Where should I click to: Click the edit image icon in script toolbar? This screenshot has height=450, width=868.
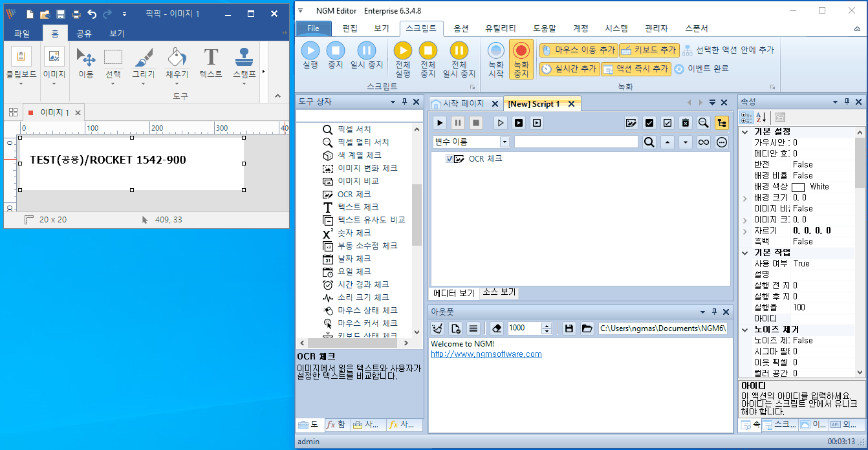tap(631, 122)
